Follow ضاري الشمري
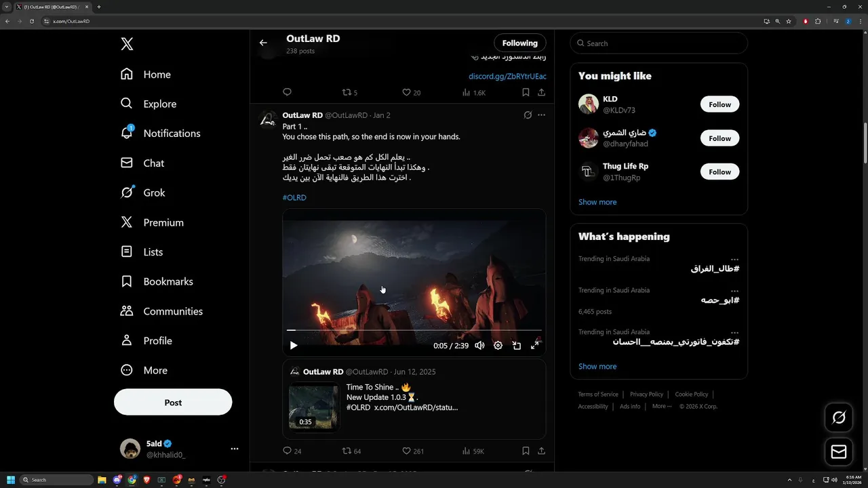Viewport: 868px width, 488px height. tap(719, 138)
